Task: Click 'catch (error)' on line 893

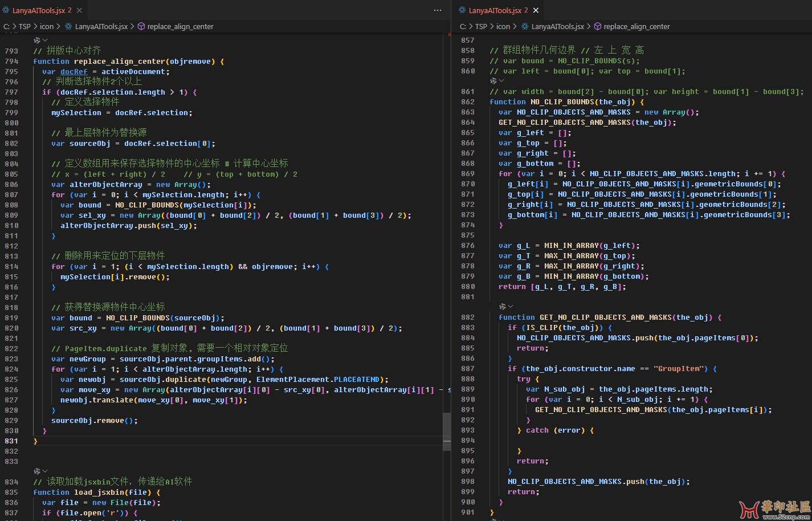Action: point(556,430)
